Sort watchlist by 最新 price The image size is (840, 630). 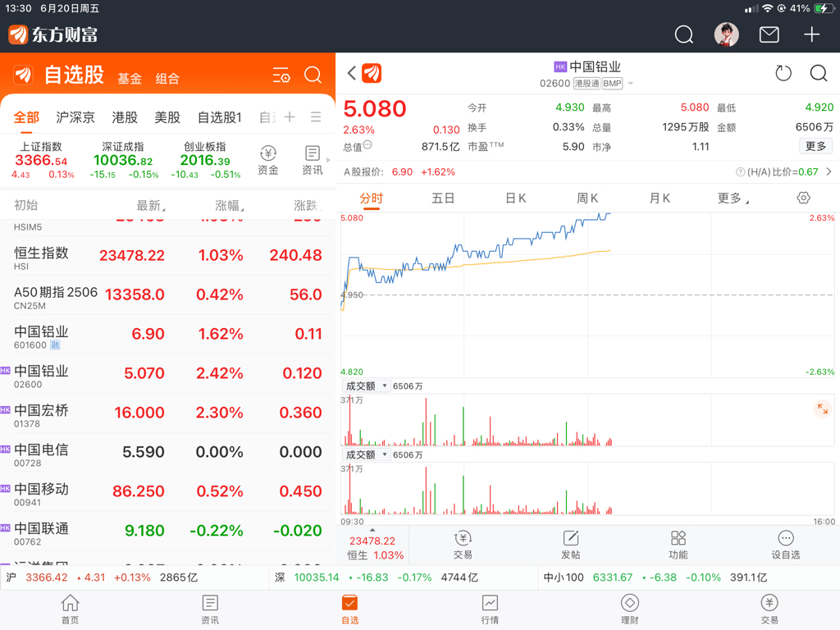pos(151,205)
